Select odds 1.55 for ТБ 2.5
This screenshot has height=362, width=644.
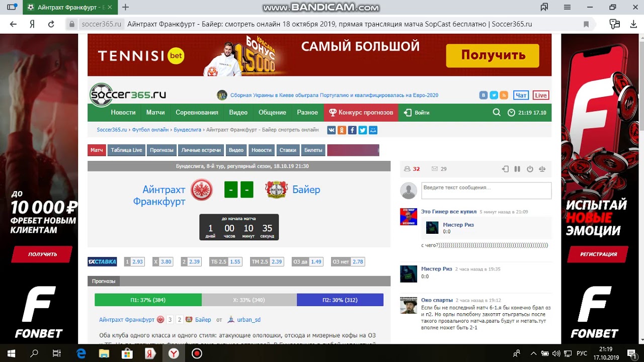(x=235, y=262)
